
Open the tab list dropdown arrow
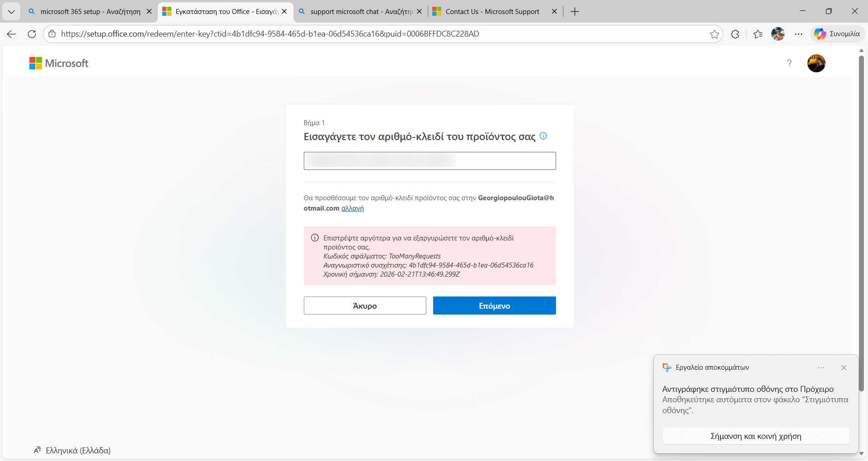point(11,12)
